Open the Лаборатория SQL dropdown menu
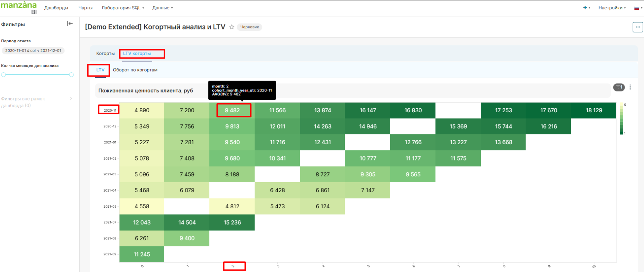 (122, 8)
